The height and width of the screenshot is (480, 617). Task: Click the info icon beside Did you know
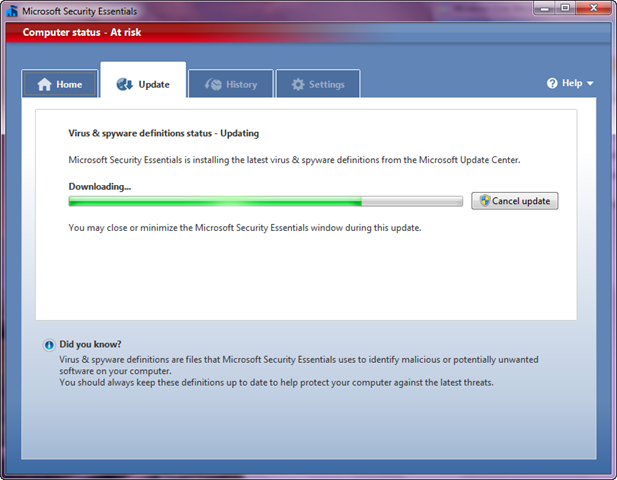(49, 345)
